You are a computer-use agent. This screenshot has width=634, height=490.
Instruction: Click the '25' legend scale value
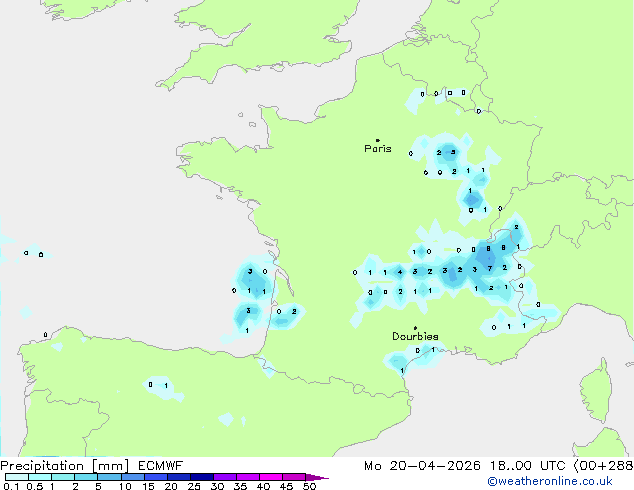(194, 486)
